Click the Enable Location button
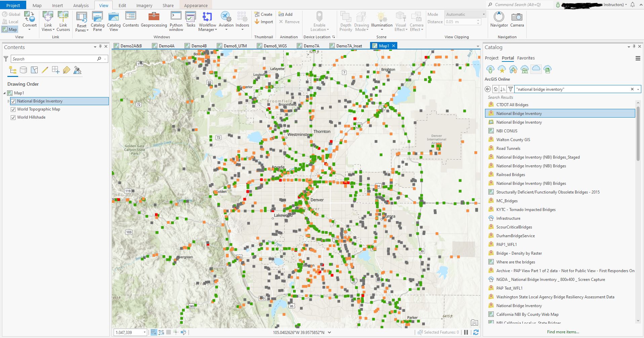Viewport: 644px width, 338px height. 319,21
